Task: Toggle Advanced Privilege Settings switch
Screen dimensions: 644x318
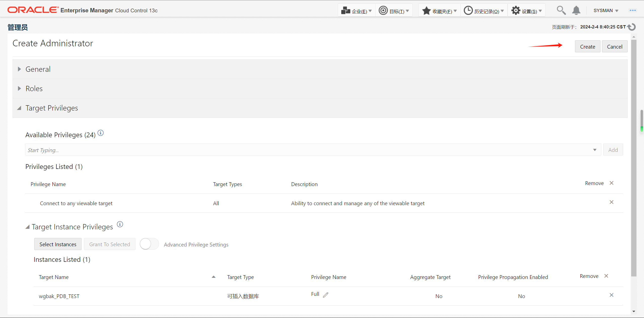Action: [x=149, y=244]
